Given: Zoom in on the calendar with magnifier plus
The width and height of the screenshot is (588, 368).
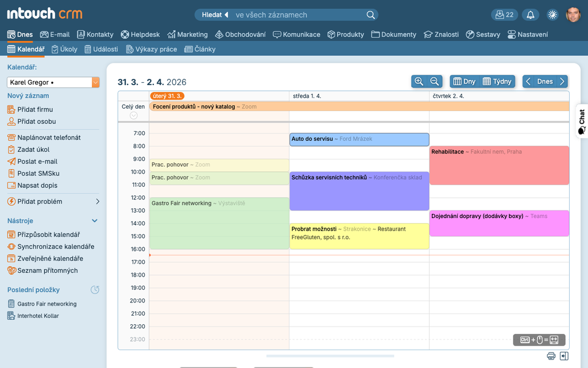Looking at the screenshot, I should [418, 81].
